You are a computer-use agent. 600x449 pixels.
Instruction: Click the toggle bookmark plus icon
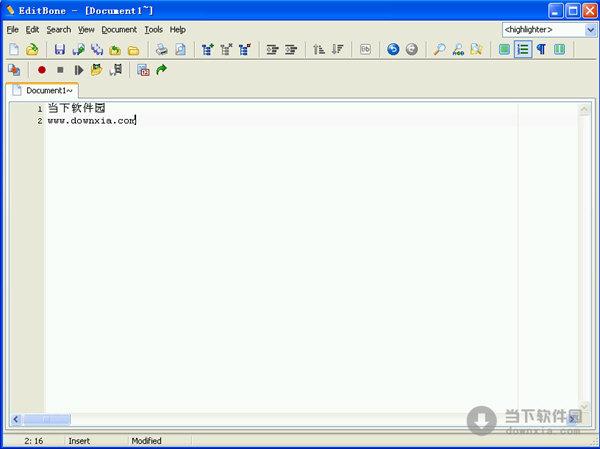coord(207,49)
